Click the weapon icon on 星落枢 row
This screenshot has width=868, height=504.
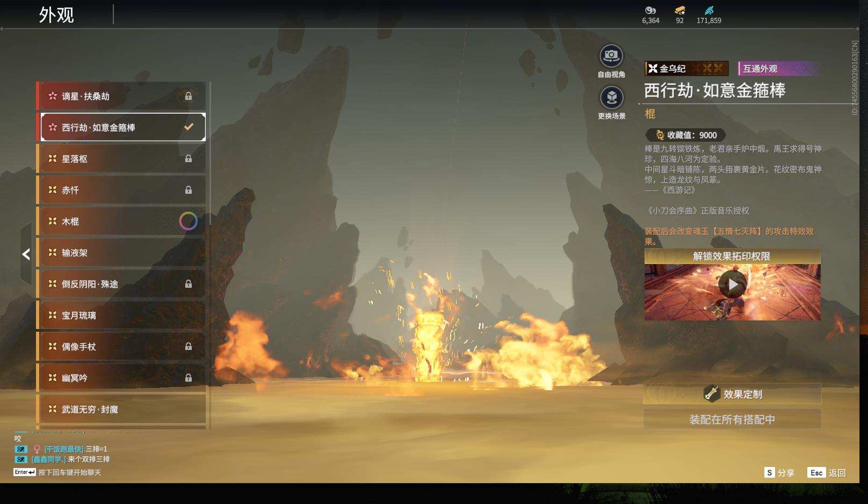(x=53, y=158)
